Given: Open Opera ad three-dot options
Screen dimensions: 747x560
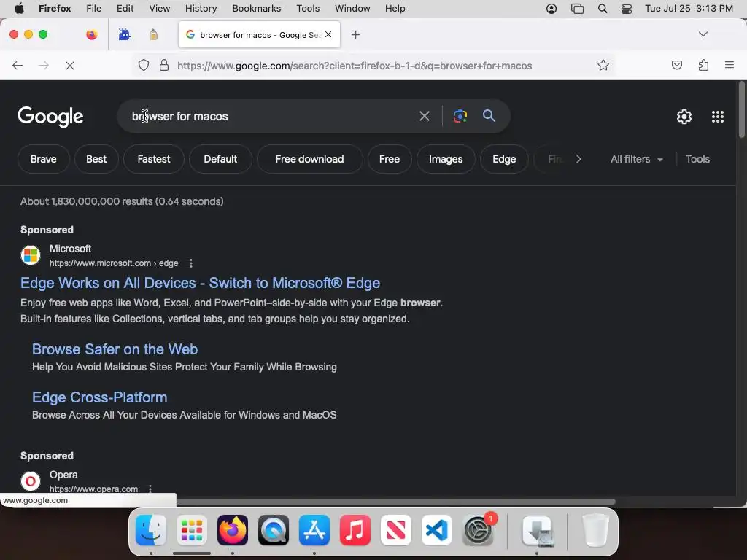Looking at the screenshot, I should [x=150, y=489].
